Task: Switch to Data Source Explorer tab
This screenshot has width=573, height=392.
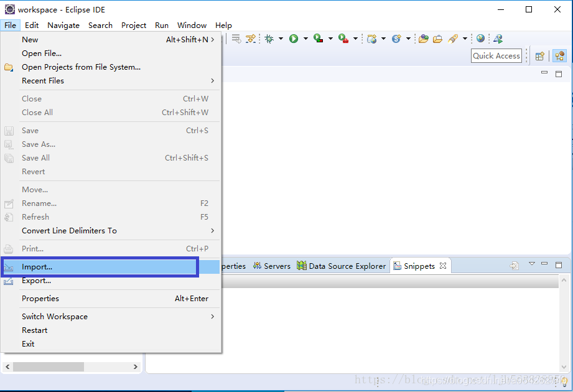Action: tap(342, 266)
